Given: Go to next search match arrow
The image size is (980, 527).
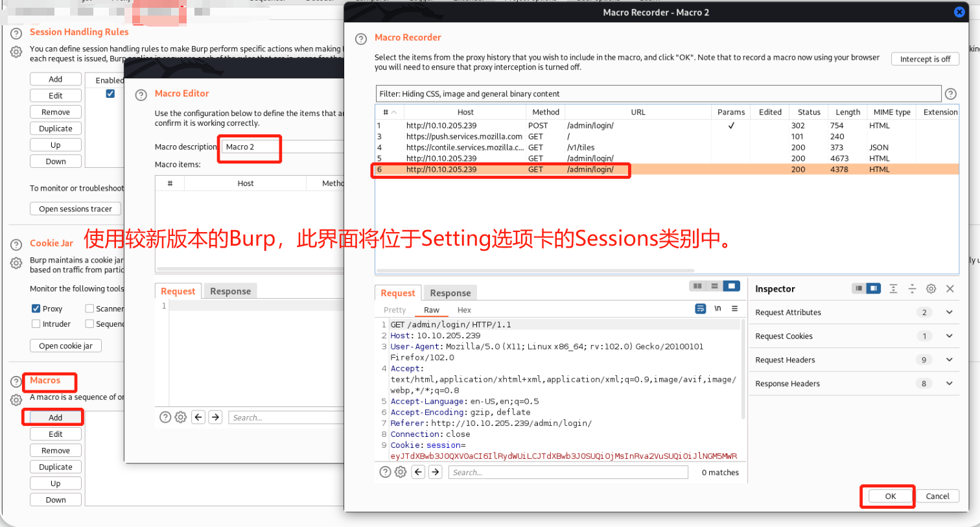Looking at the screenshot, I should pyautogui.click(x=435, y=472).
